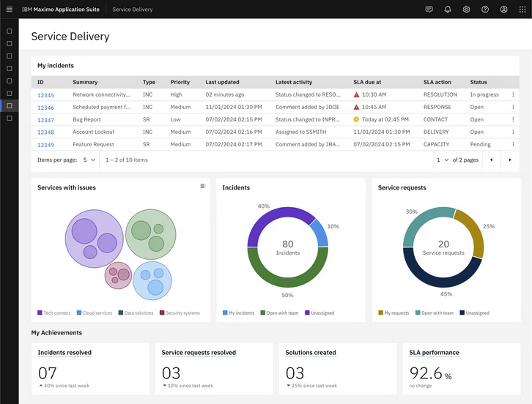Image resolution: width=532 pixels, height=404 pixels.
Task: Open the feedback chat icon in header
Action: [x=429, y=10]
